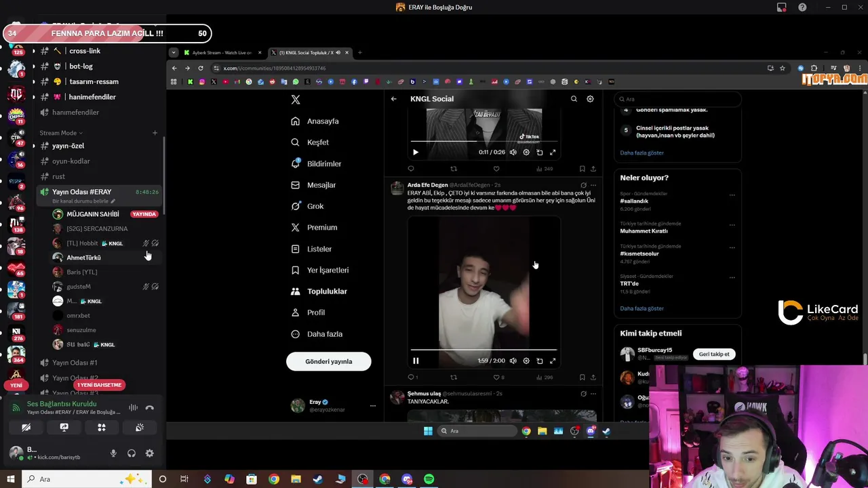868x488 pixels.
Task: Click Daha fazla göster under Neler oluyor
Action: (x=642, y=308)
